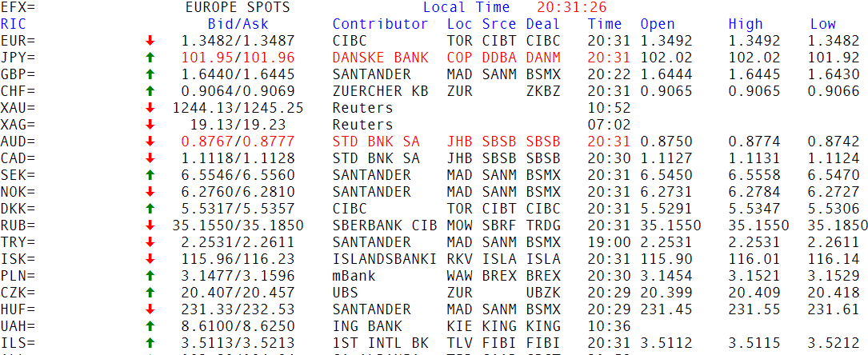Click the green up arrow for UAH=
Screen dimensions: 868x355
tap(150, 326)
